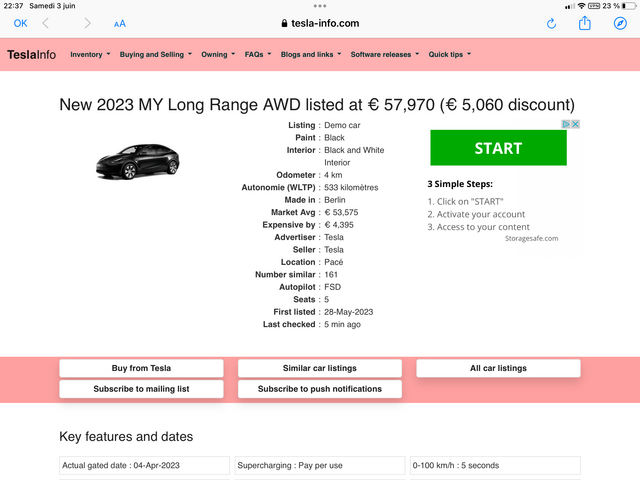Expand the Buying and Selling dropdown
This screenshot has width=640, height=480.
coord(156,54)
